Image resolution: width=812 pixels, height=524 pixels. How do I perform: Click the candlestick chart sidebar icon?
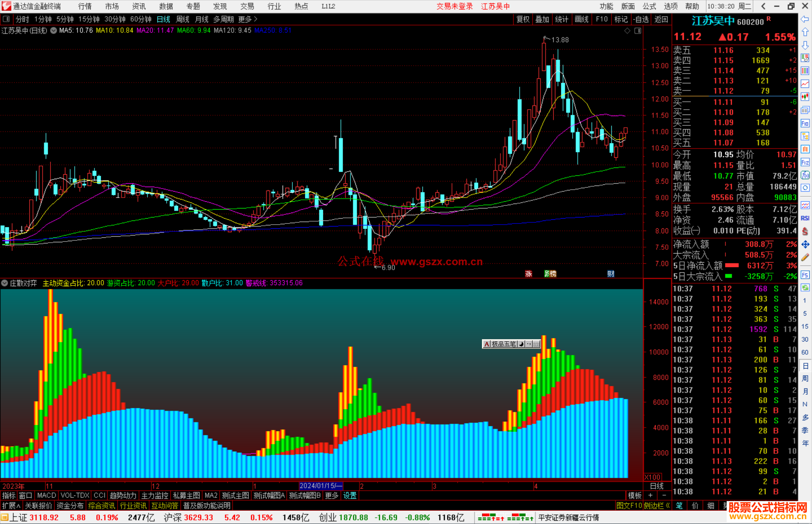tap(805, 97)
